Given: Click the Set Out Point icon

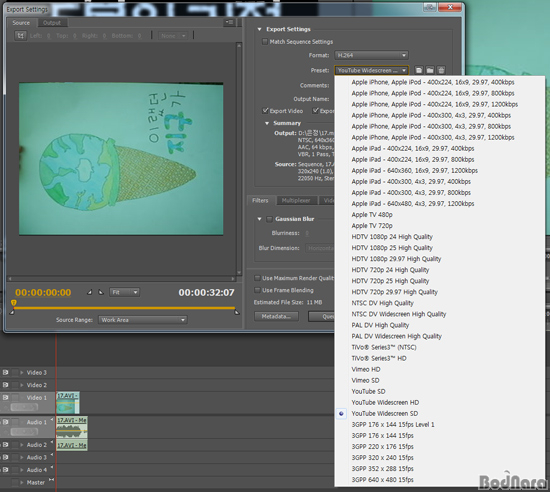Looking at the screenshot, I should (x=101, y=292).
